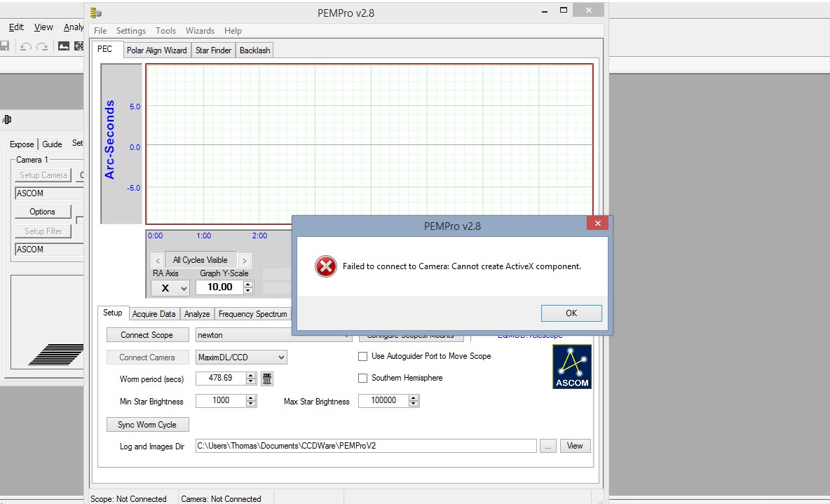Select the Guide tab in camera window

coord(52,144)
